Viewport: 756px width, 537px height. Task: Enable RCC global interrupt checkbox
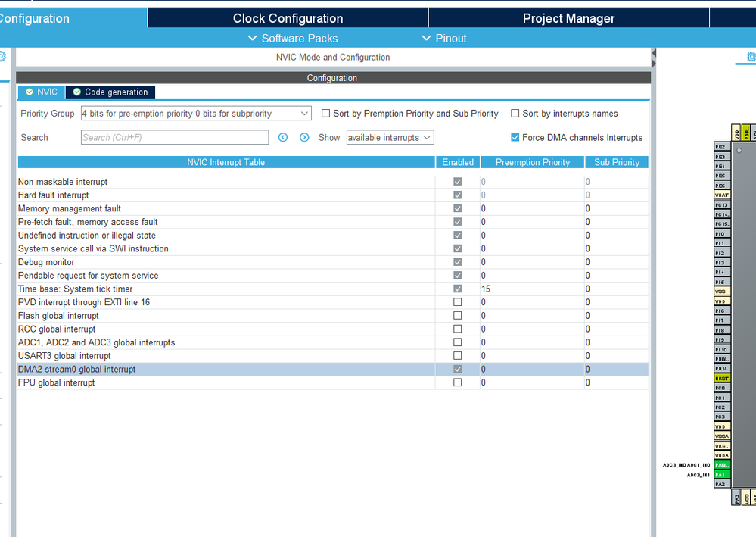coord(458,329)
